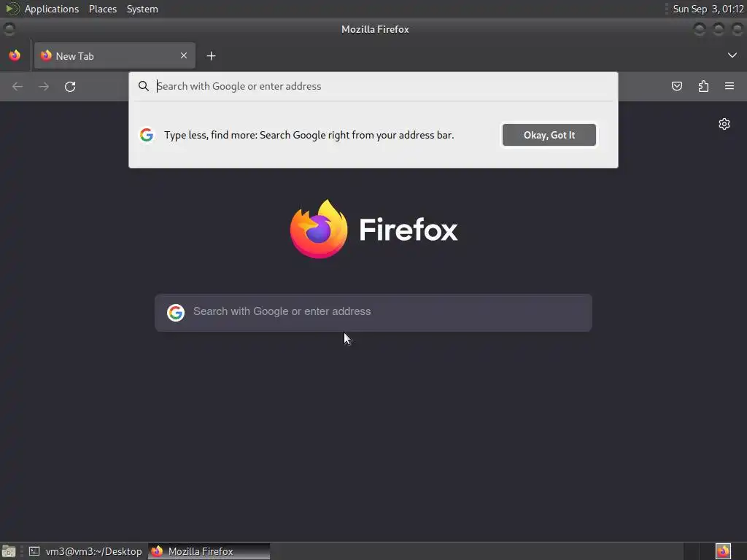
Task: Click the Google logo in the tip banner
Action: (147, 135)
